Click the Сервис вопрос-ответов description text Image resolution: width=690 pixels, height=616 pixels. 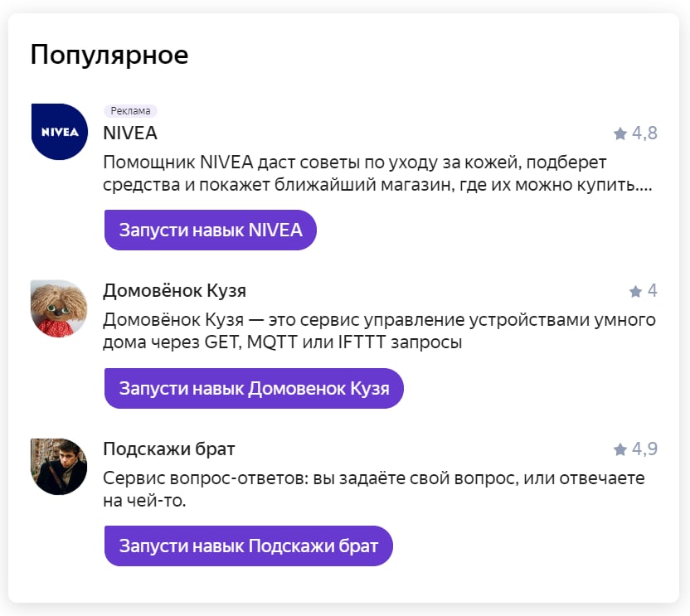[373, 489]
